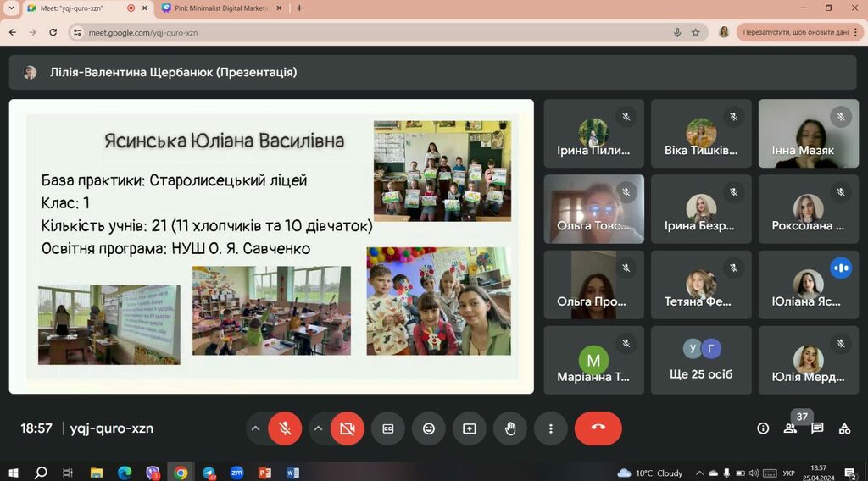Open chat with everyone
The image size is (868, 481).
(x=817, y=428)
